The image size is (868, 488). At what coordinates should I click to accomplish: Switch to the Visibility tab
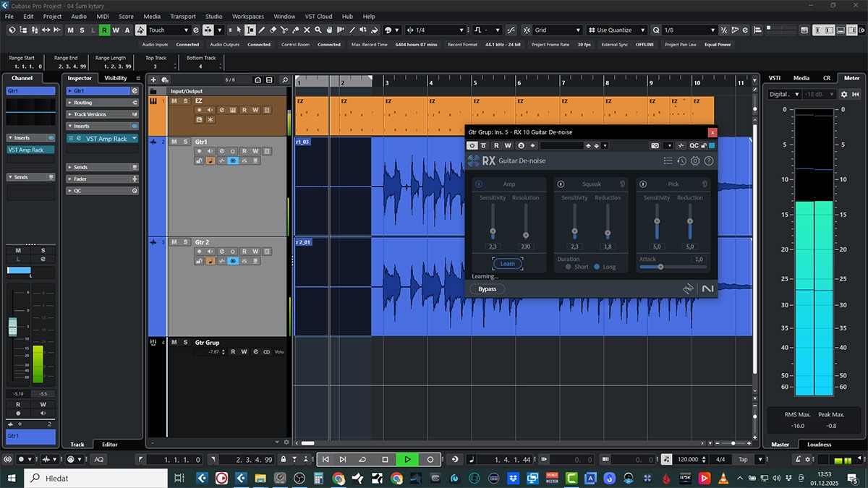[116, 78]
